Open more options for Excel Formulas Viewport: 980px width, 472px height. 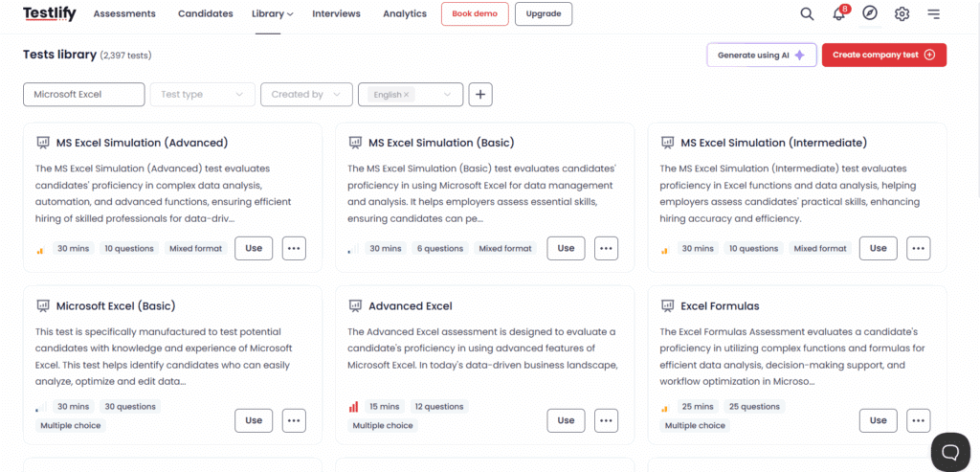point(918,420)
